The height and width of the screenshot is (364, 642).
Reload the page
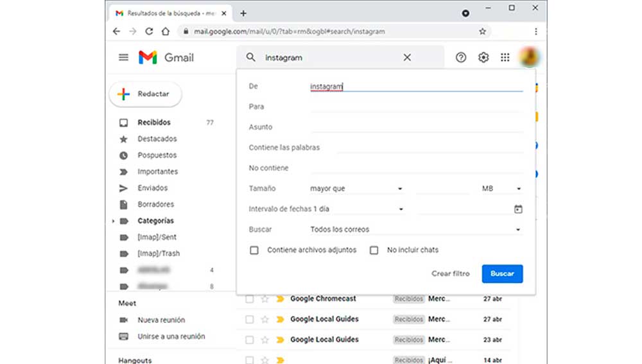click(149, 31)
